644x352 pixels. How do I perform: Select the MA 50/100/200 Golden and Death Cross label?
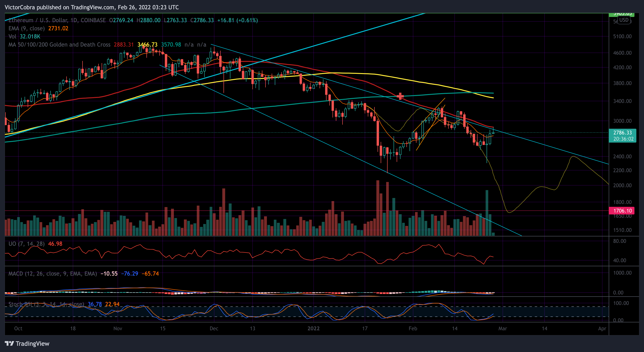[x=59, y=45]
